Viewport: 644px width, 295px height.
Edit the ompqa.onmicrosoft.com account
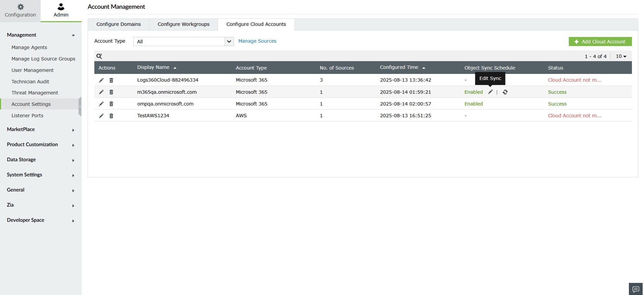(101, 104)
